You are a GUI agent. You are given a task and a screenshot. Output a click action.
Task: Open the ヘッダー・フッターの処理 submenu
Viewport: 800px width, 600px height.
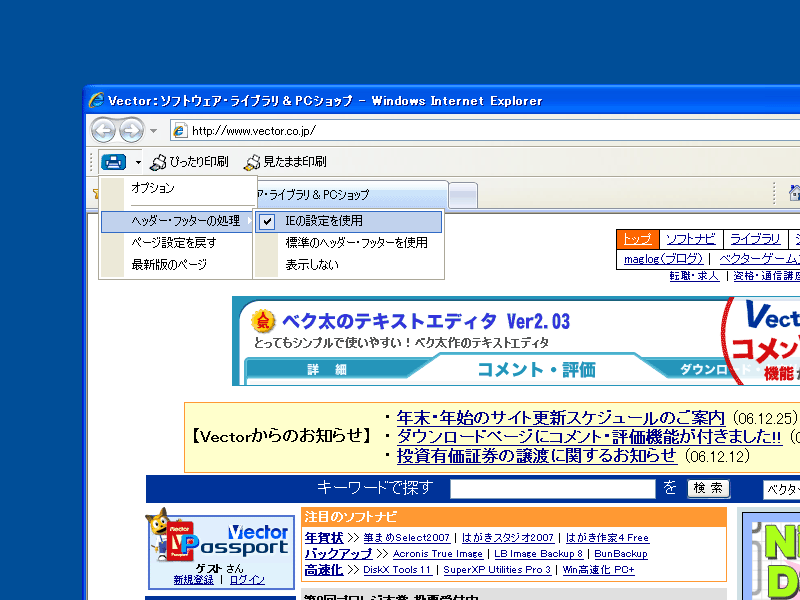(177, 221)
